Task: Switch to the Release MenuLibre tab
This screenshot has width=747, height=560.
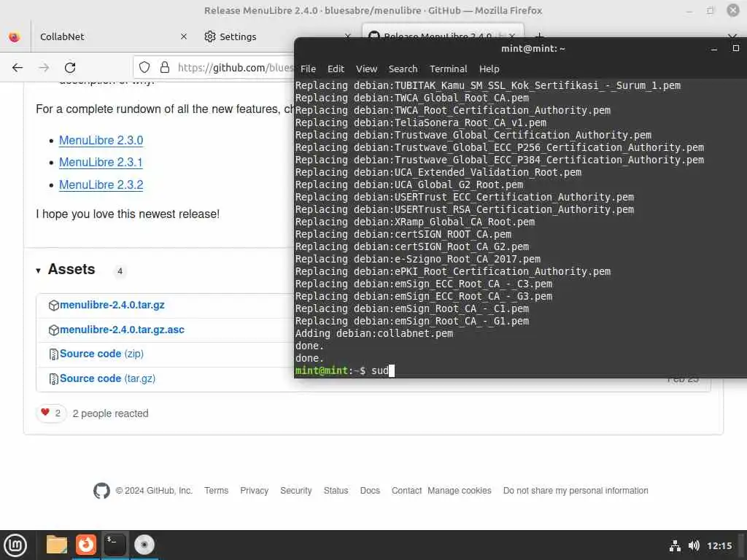Action: [x=443, y=31]
